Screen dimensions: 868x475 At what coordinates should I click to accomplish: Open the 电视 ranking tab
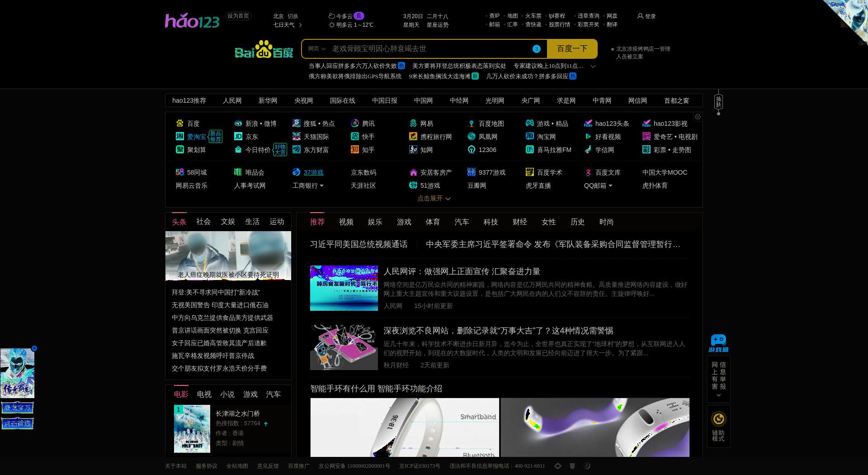(204, 394)
